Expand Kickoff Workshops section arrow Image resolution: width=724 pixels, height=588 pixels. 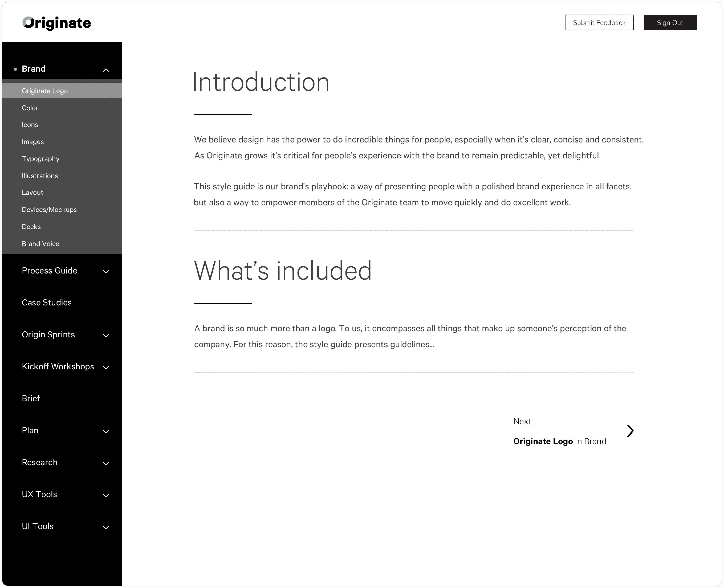tap(106, 367)
